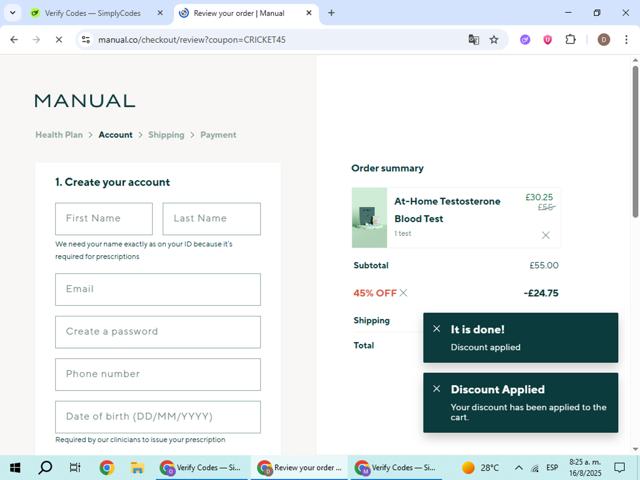
Task: Open Task View on the taskbar
Action: point(75,467)
